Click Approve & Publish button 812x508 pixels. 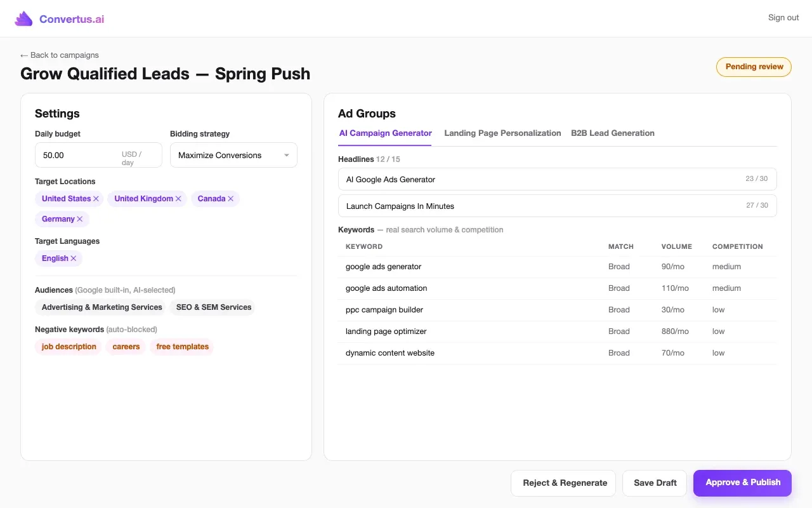pos(742,483)
